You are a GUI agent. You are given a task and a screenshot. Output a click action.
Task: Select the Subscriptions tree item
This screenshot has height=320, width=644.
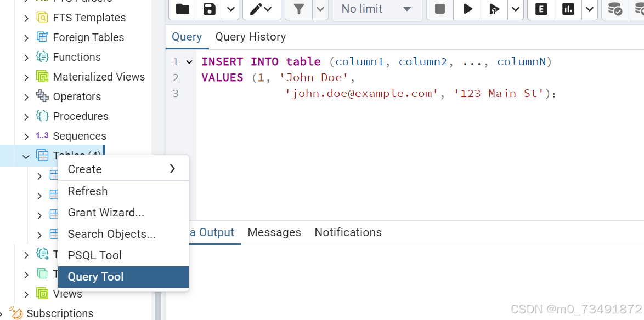[x=60, y=313]
